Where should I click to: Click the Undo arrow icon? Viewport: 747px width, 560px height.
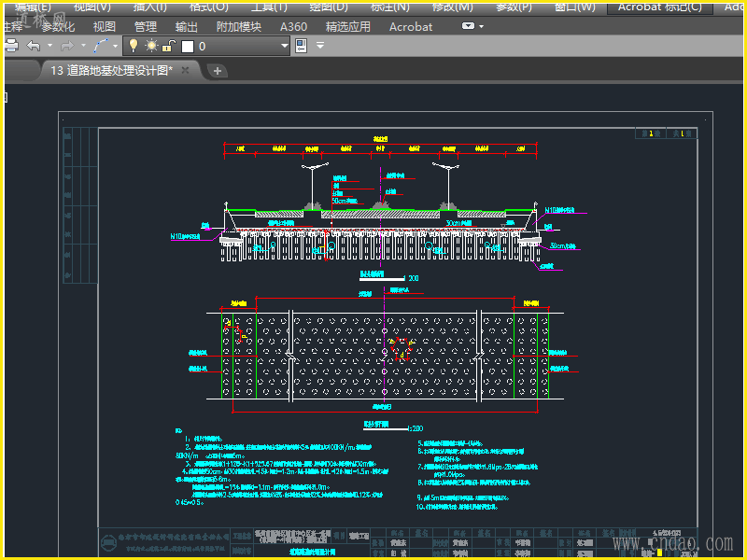tap(34, 46)
